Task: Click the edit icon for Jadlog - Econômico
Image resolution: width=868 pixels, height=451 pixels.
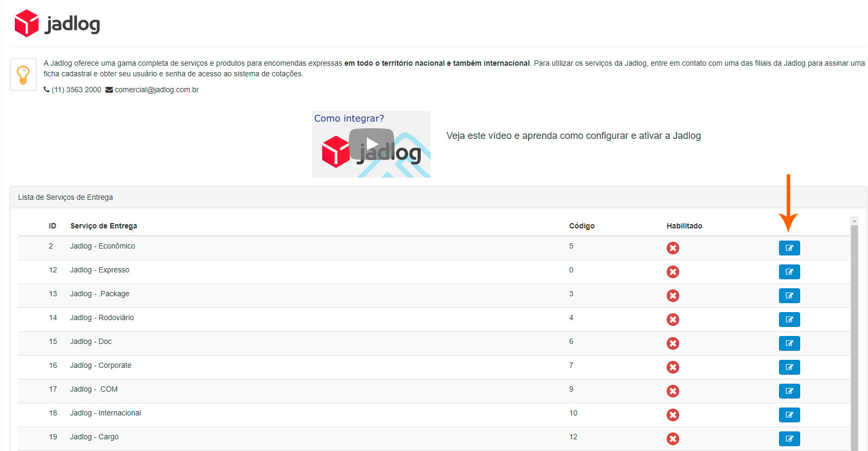Action: coord(789,248)
